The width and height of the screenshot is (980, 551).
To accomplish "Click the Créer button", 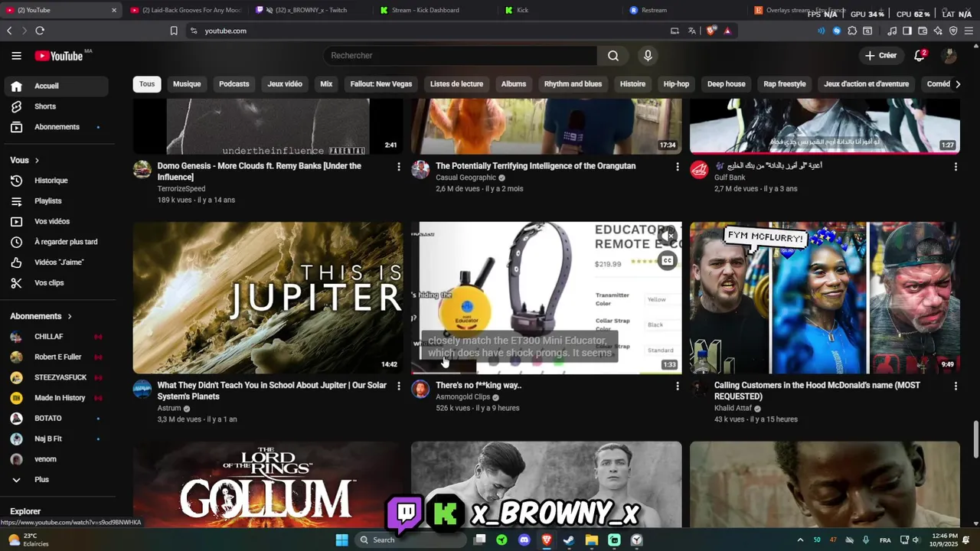I will (x=880, y=56).
